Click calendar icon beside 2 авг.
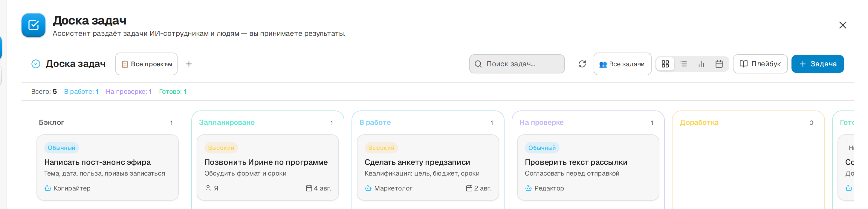 tap(469, 188)
